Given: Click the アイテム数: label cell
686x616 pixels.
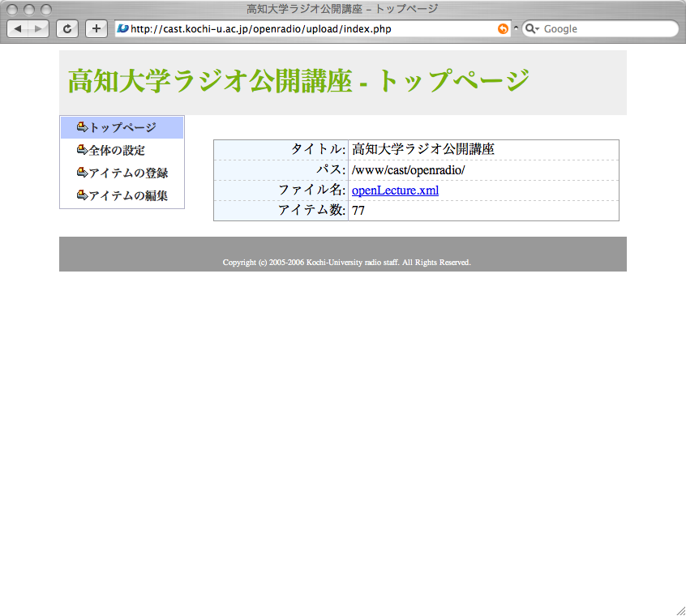Looking at the screenshot, I should (281, 211).
